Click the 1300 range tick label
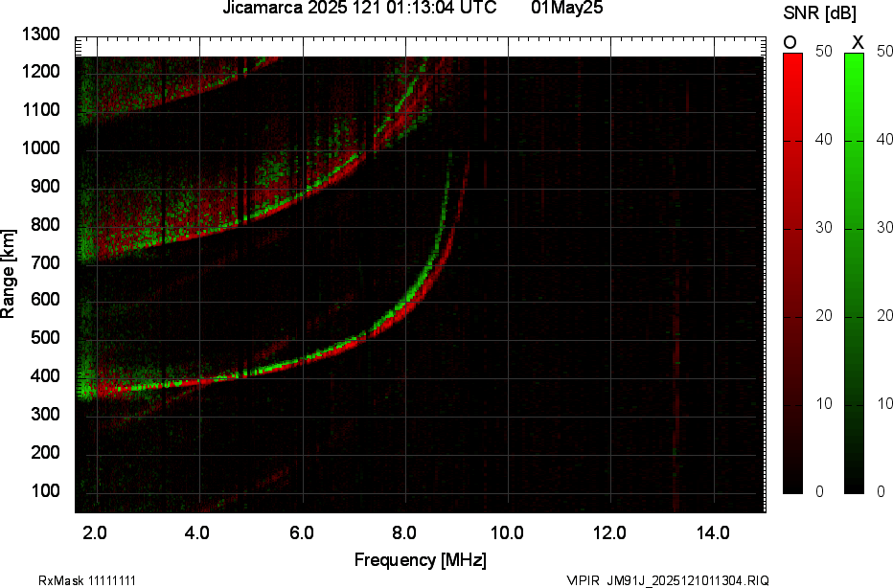893x588 pixels. (x=40, y=34)
